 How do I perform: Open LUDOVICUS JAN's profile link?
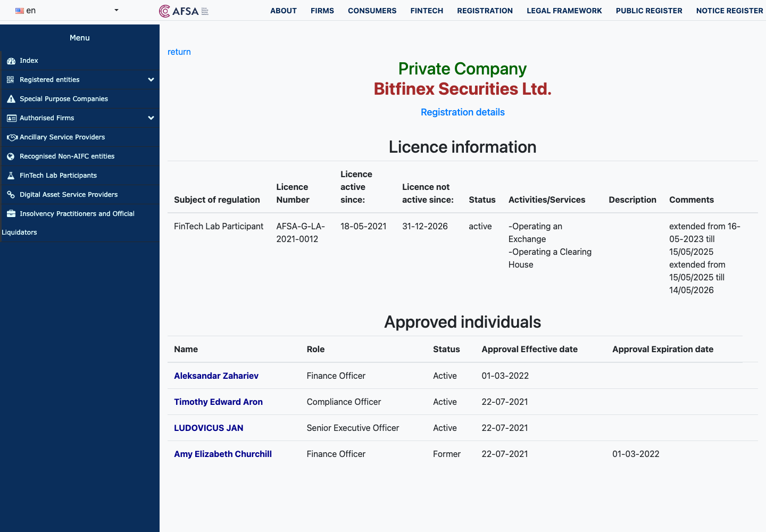209,428
